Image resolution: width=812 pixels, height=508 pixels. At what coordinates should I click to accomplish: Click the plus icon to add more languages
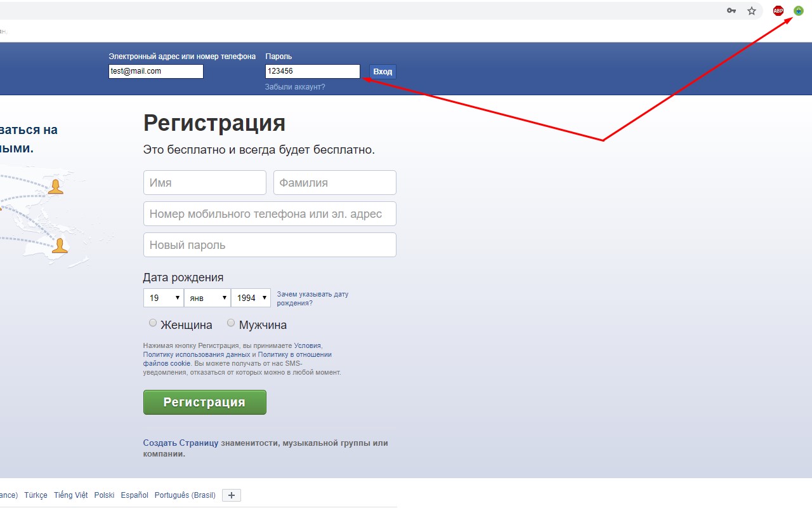[x=231, y=495]
